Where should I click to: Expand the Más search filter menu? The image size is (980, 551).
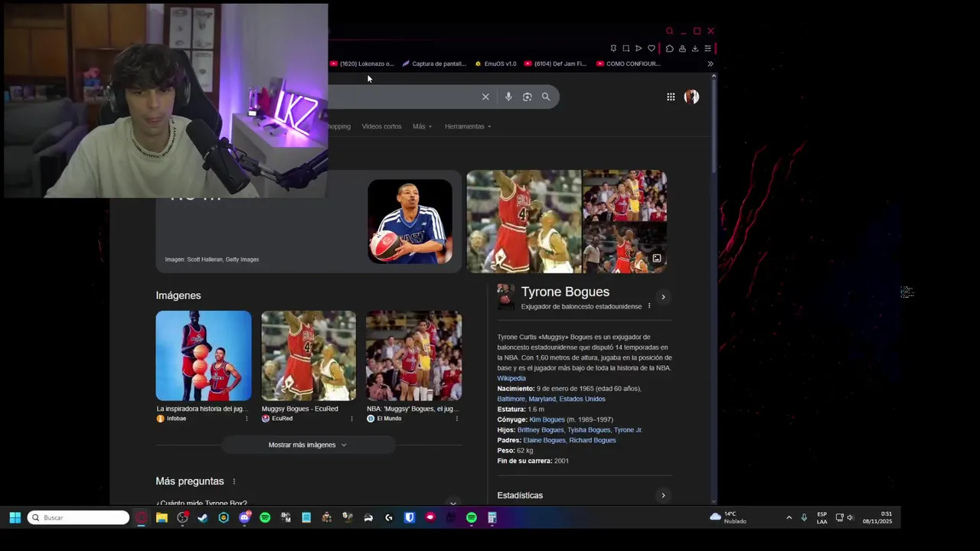click(422, 126)
